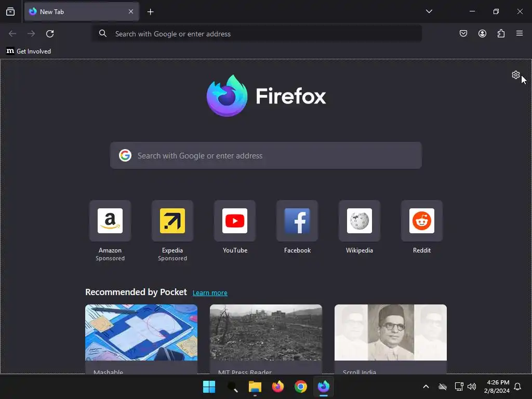
Task: Go back one page
Action: coord(12,34)
